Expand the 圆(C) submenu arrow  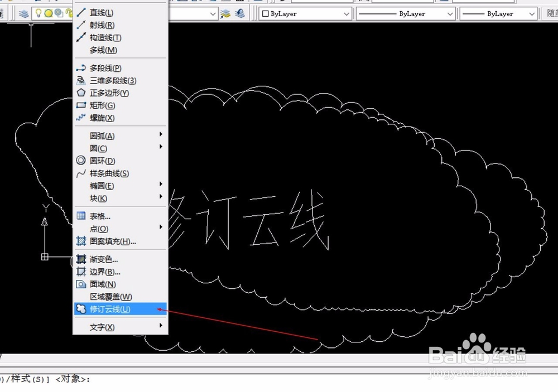pos(161,147)
